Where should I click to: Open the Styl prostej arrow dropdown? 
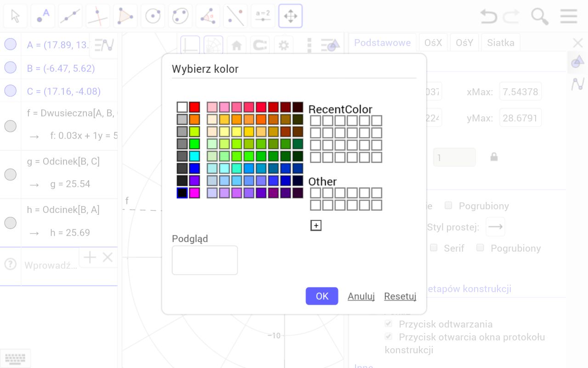[495, 227]
